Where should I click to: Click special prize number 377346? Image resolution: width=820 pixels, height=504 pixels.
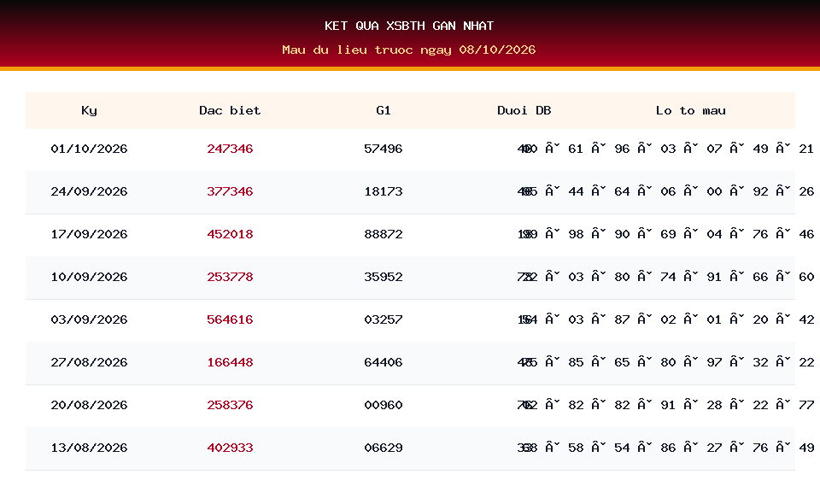pyautogui.click(x=230, y=191)
